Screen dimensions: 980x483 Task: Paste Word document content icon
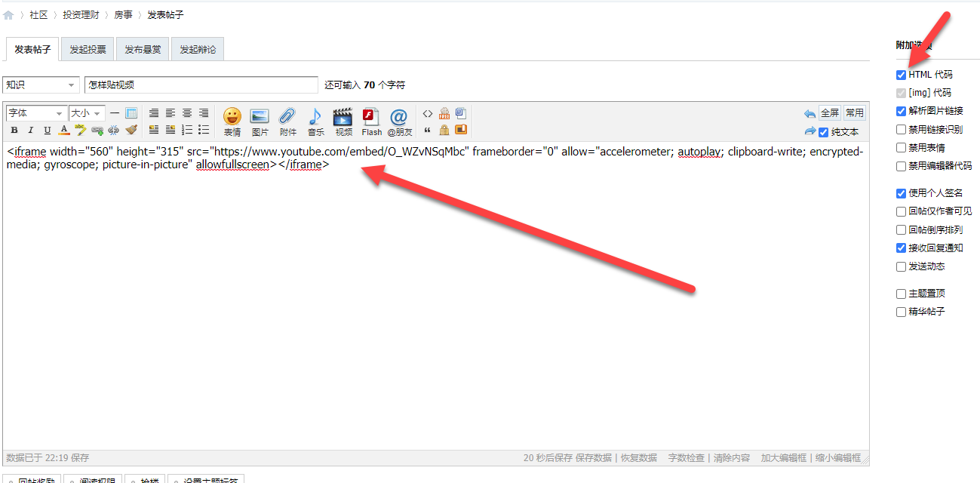pos(461,114)
